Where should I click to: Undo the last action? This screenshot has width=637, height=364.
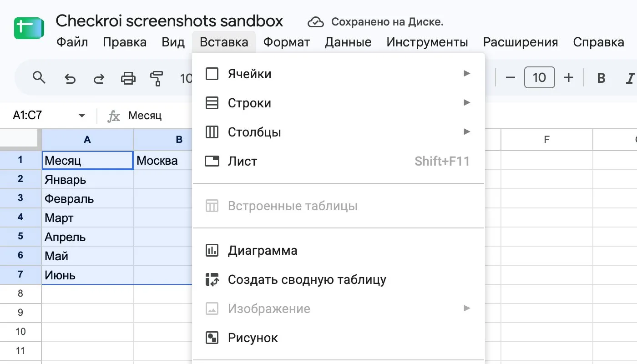[70, 79]
